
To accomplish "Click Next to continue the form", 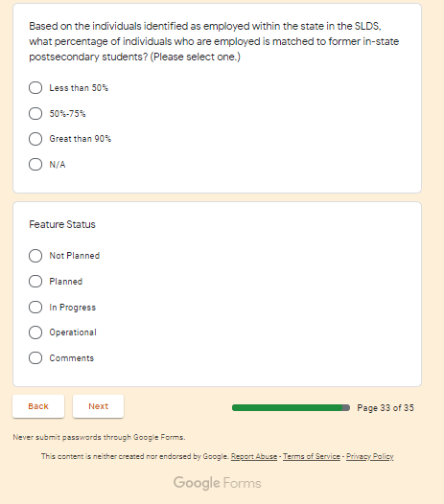I will coord(98,406).
